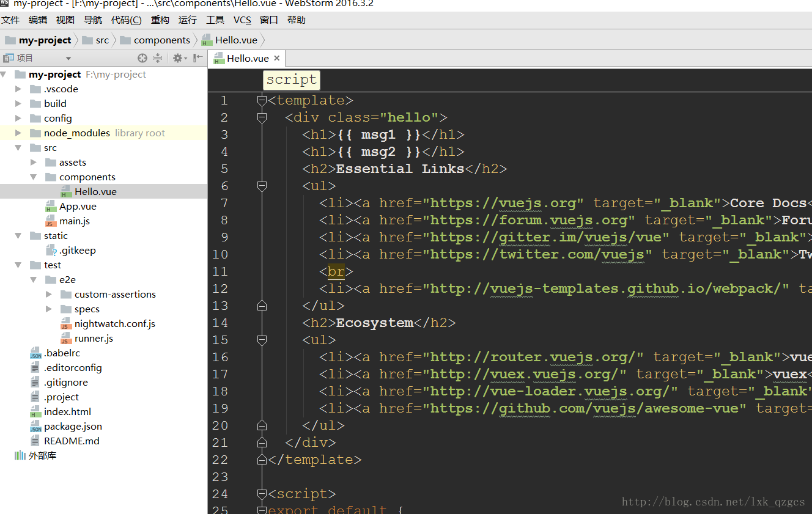The height and width of the screenshot is (514, 812).
Task: Expand the assets folder
Action: coord(34,163)
